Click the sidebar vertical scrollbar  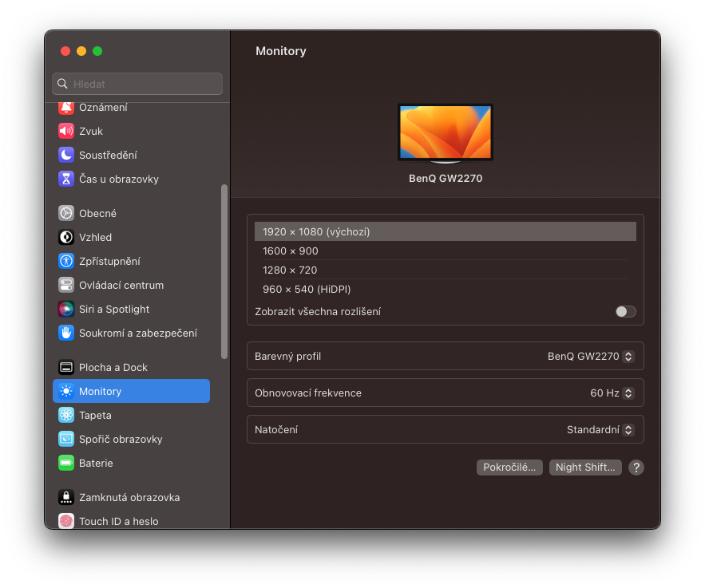224,271
